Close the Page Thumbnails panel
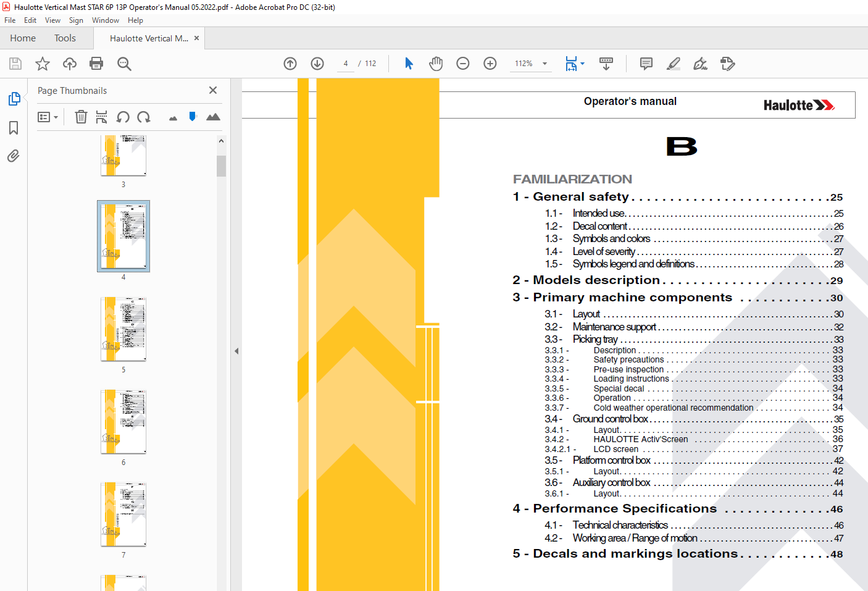The image size is (868, 591). [213, 90]
